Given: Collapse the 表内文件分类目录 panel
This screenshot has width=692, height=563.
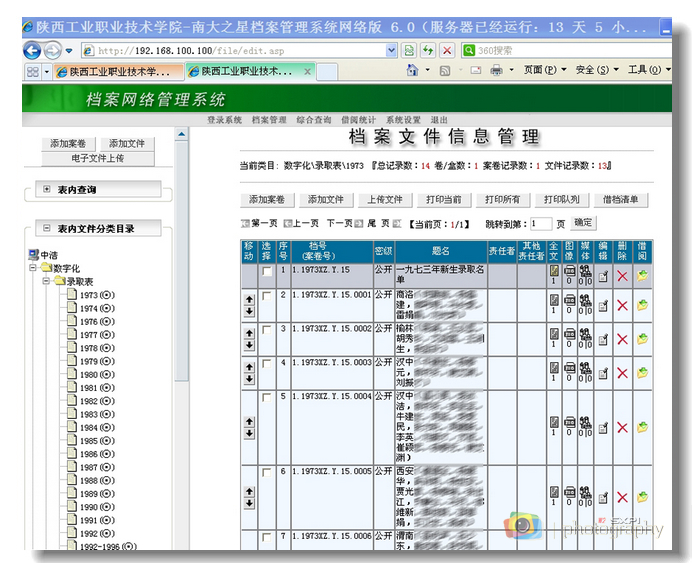Looking at the screenshot, I should 47,228.
